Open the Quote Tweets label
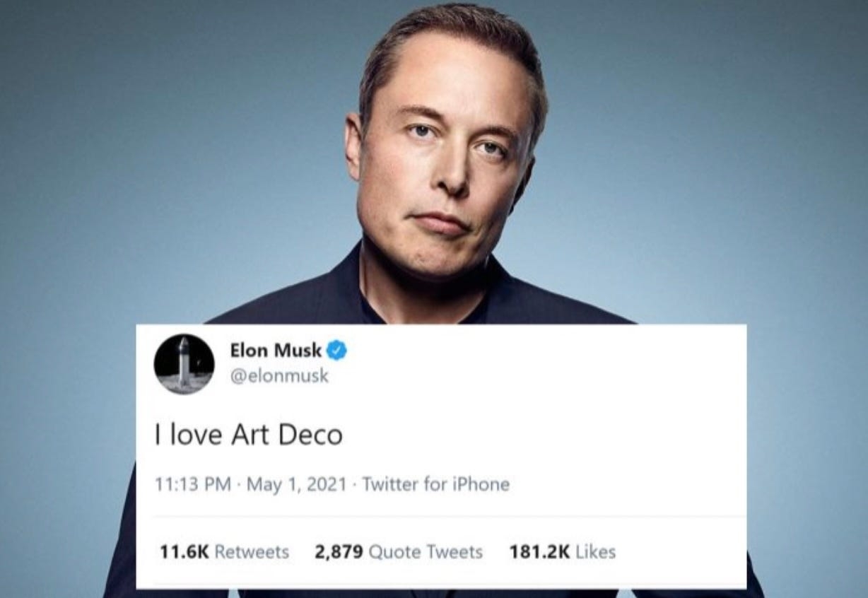 (x=426, y=552)
